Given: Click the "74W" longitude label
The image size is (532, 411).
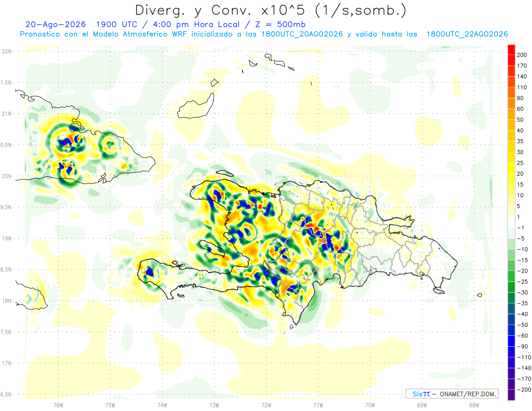Looking at the screenshot, I should (162, 405).
